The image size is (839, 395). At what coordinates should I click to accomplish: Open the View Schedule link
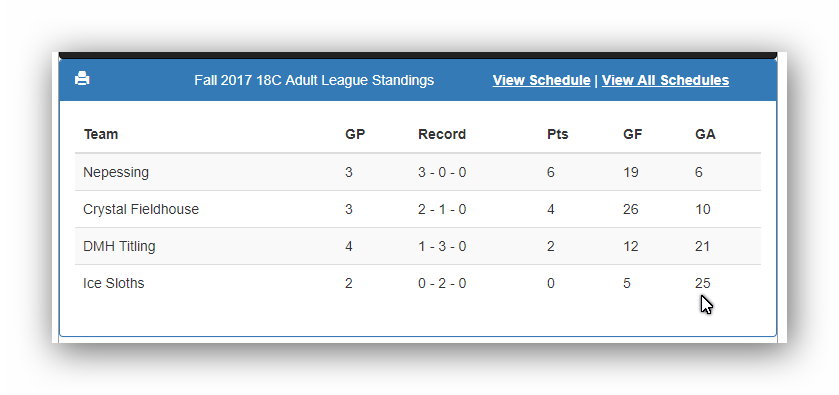click(541, 80)
